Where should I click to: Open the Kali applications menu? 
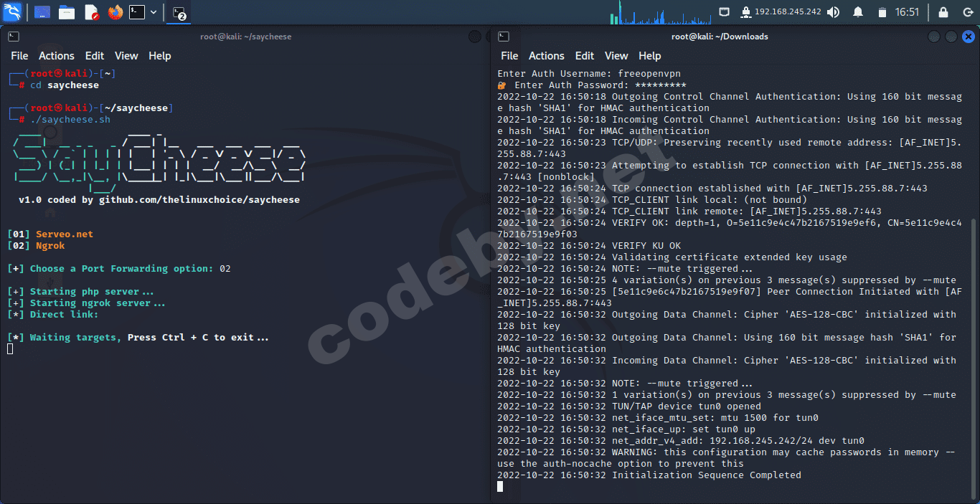coord(12,11)
